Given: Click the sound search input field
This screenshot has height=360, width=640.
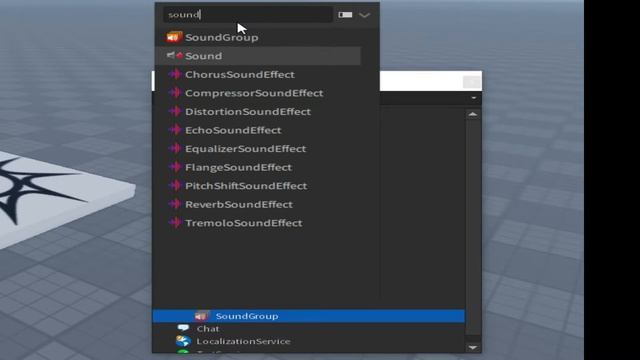Looking at the screenshot, I should (248, 15).
